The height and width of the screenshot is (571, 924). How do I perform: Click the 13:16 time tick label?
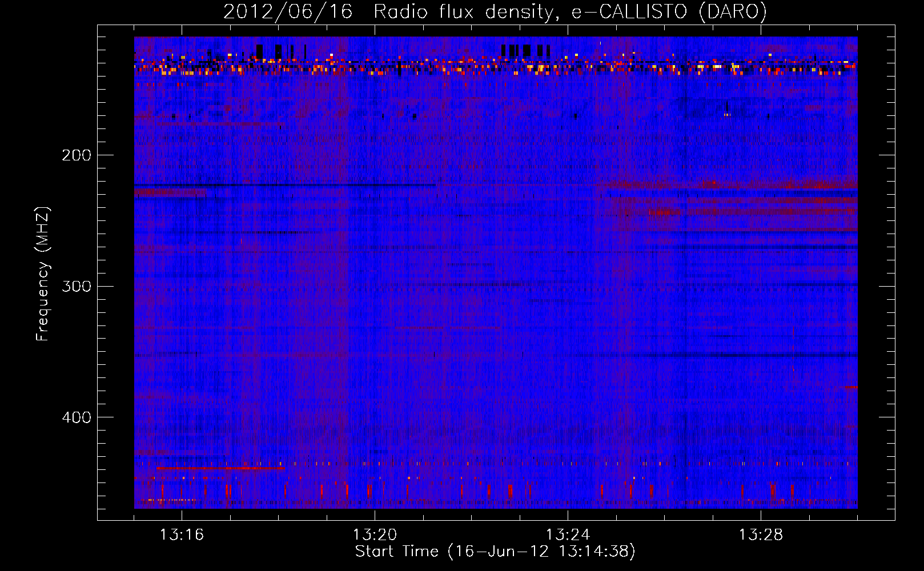pos(182,535)
